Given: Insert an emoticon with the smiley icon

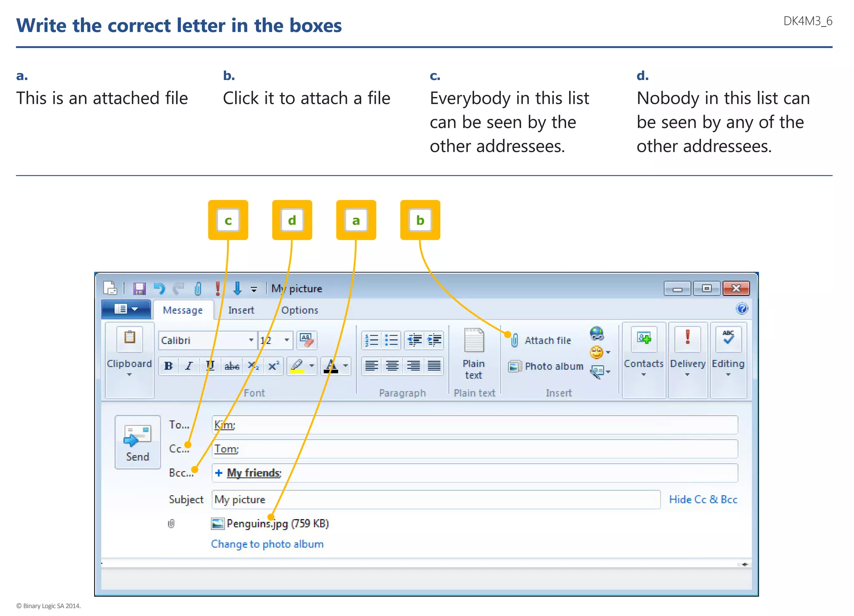Looking at the screenshot, I should pos(597,353).
